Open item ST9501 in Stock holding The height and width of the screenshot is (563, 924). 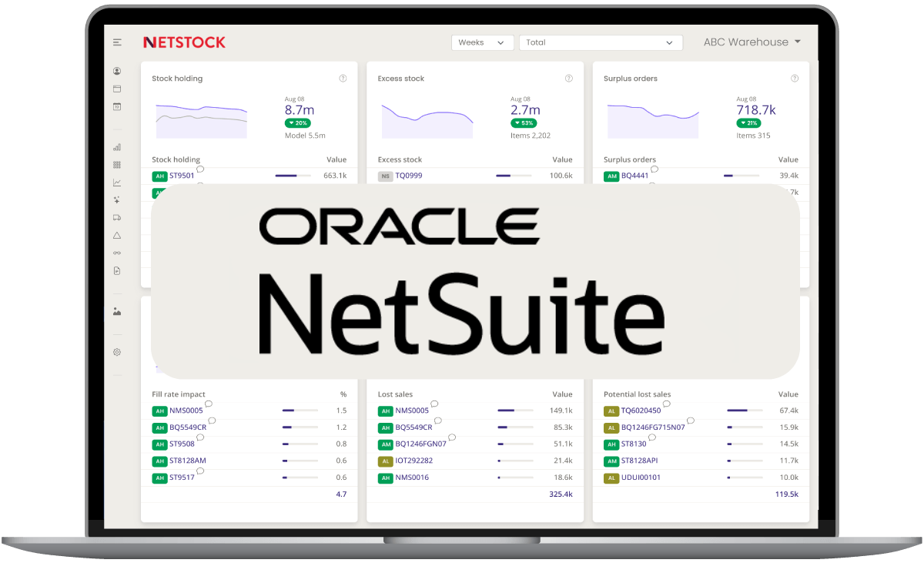pos(182,176)
